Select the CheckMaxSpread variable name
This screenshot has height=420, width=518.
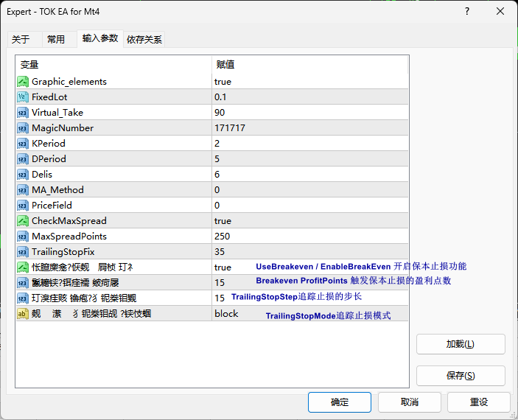[69, 221]
